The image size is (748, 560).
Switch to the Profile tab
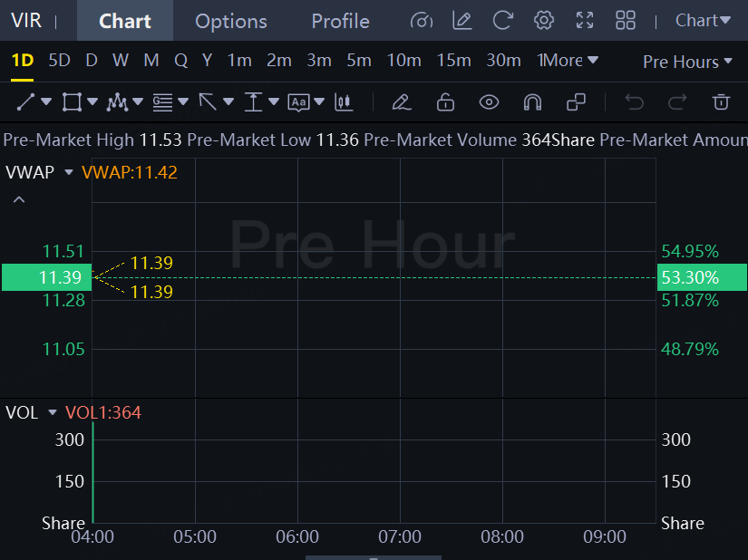tap(341, 21)
